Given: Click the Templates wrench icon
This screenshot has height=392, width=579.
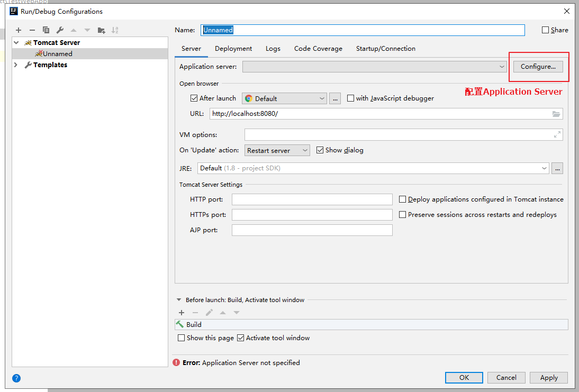Looking at the screenshot, I should point(28,65).
